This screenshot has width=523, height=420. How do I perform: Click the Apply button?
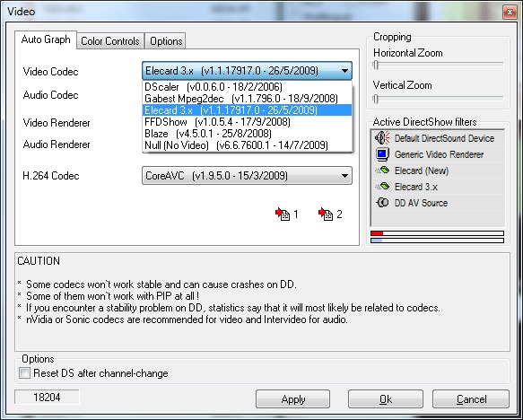click(292, 399)
